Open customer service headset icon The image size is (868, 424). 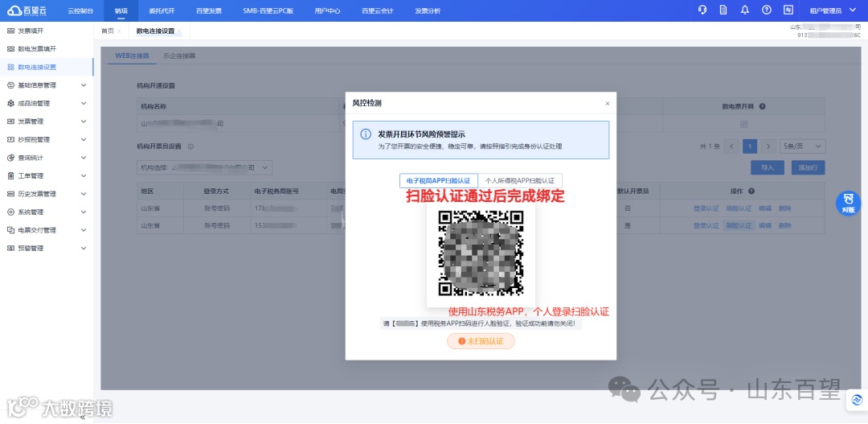pyautogui.click(x=702, y=10)
